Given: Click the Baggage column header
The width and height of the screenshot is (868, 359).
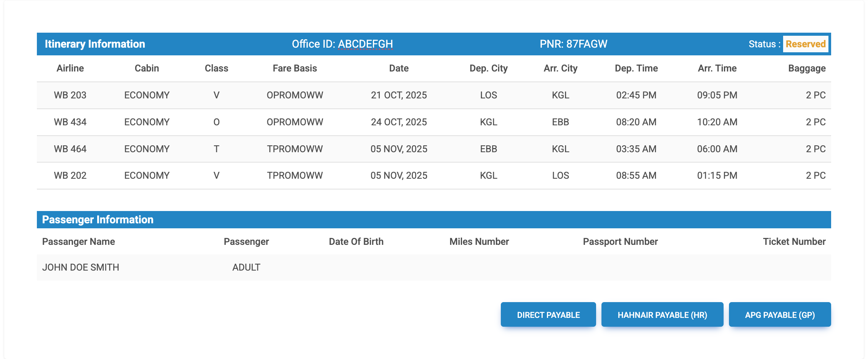Looking at the screenshot, I should pyautogui.click(x=807, y=68).
